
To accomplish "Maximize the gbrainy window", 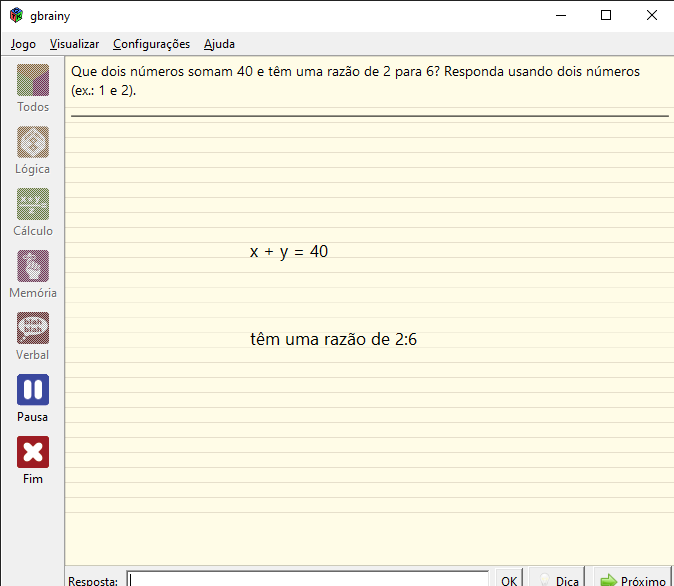I will click(606, 15).
